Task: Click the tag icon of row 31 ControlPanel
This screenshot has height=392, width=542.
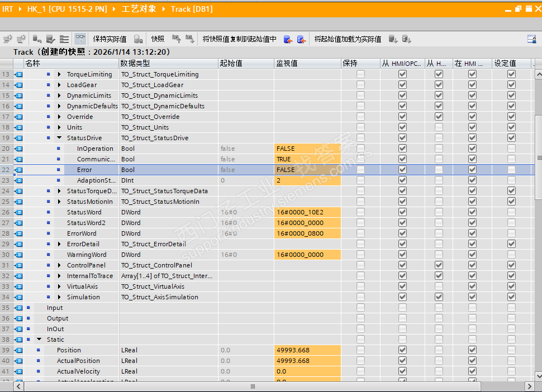Action: 18,265
